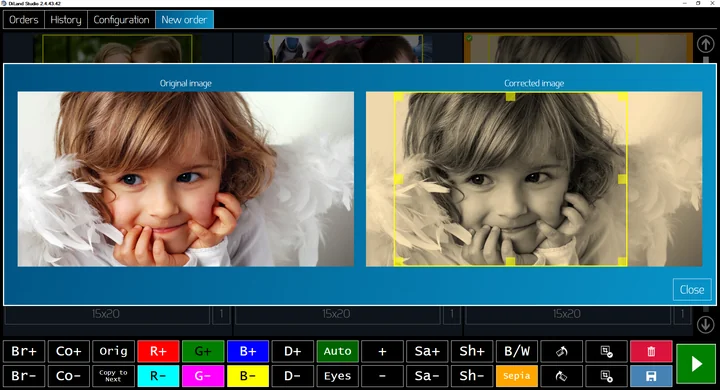Screen dimensions: 720x390
Task: Delete the photo with red trash button
Action: [651, 351]
